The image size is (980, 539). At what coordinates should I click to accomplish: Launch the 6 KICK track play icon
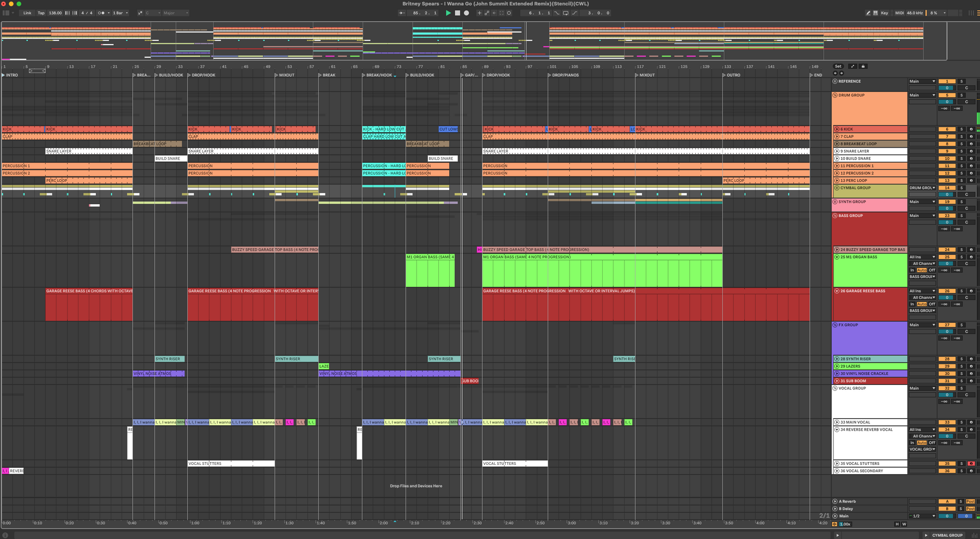click(x=837, y=130)
